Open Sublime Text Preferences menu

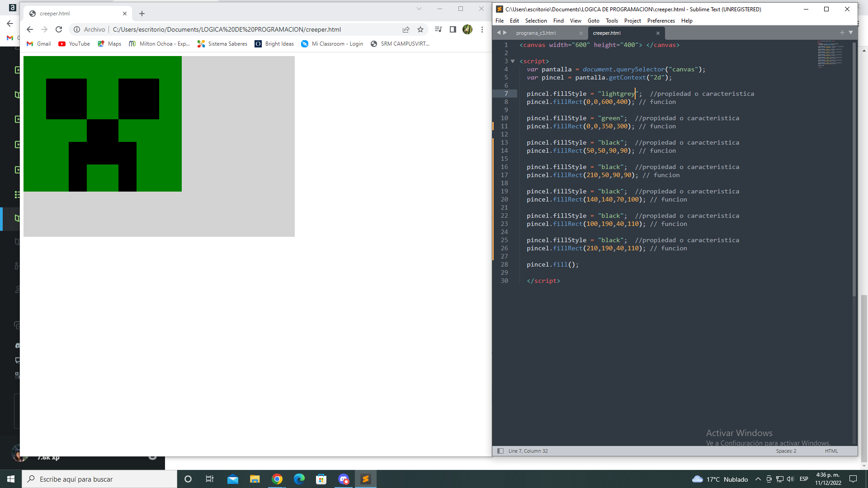tap(661, 21)
